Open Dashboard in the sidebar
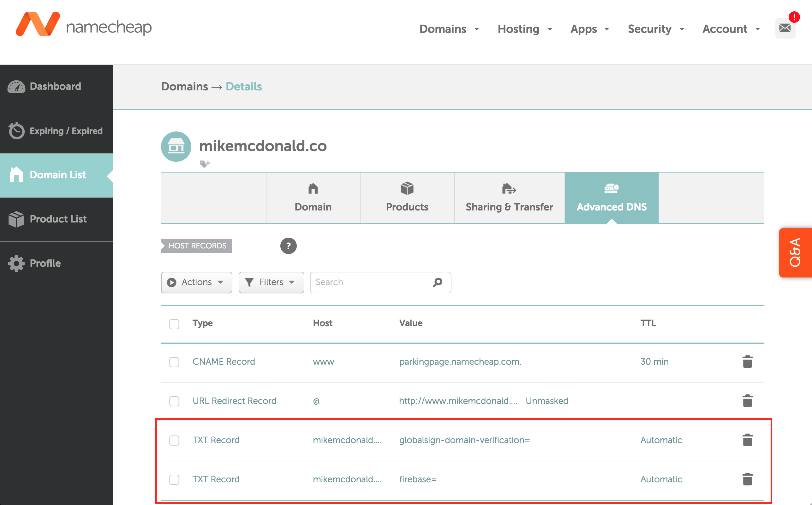Screen dimensions: 812x505 coord(57,87)
